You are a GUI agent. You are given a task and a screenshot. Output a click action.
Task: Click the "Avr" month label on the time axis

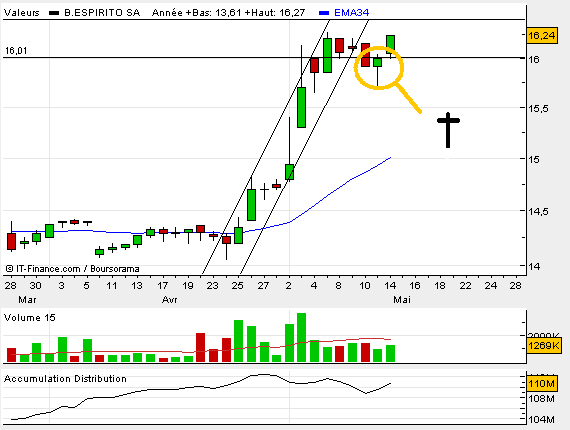(169, 300)
